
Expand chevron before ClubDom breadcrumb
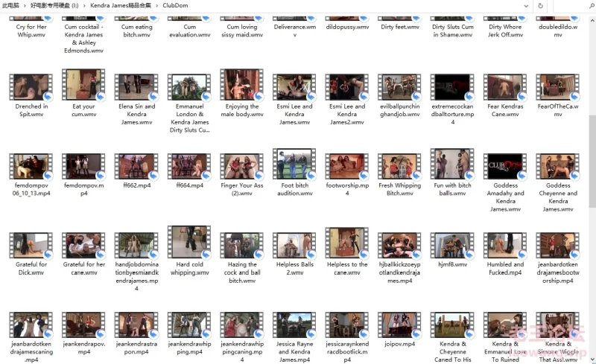[157, 5]
